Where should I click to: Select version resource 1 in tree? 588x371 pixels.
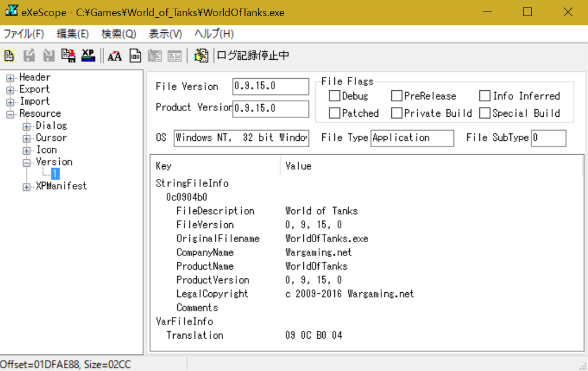[x=55, y=174]
